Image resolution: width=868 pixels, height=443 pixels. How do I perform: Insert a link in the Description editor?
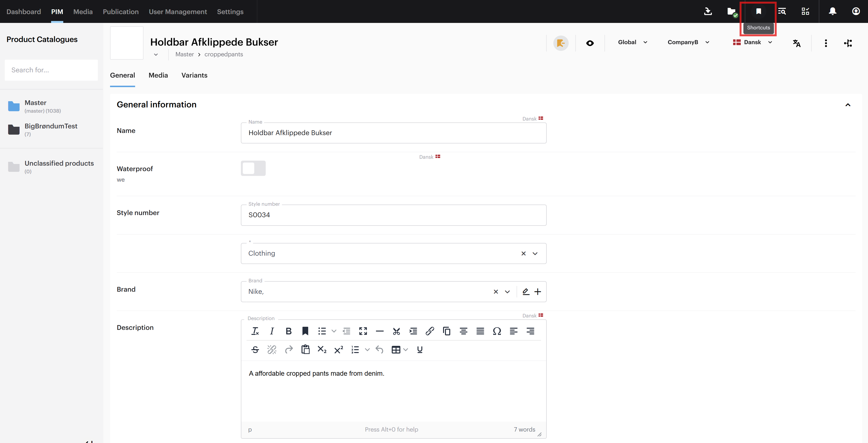coord(430,331)
